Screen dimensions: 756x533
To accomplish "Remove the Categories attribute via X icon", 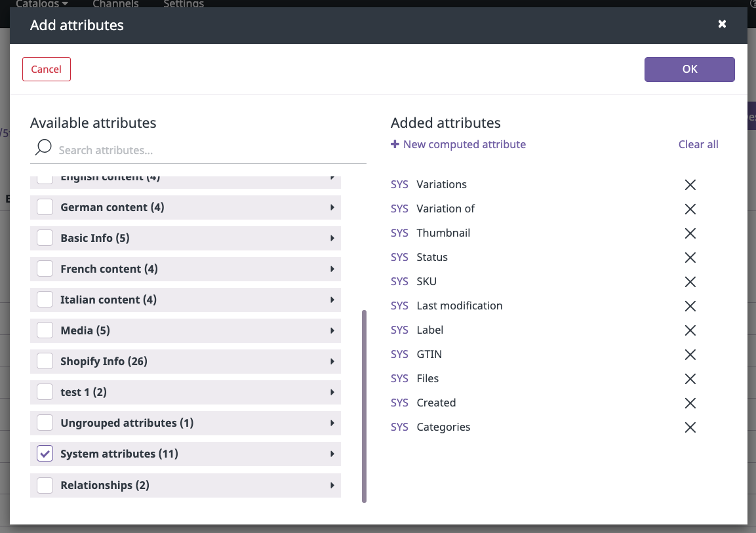I will pos(690,427).
